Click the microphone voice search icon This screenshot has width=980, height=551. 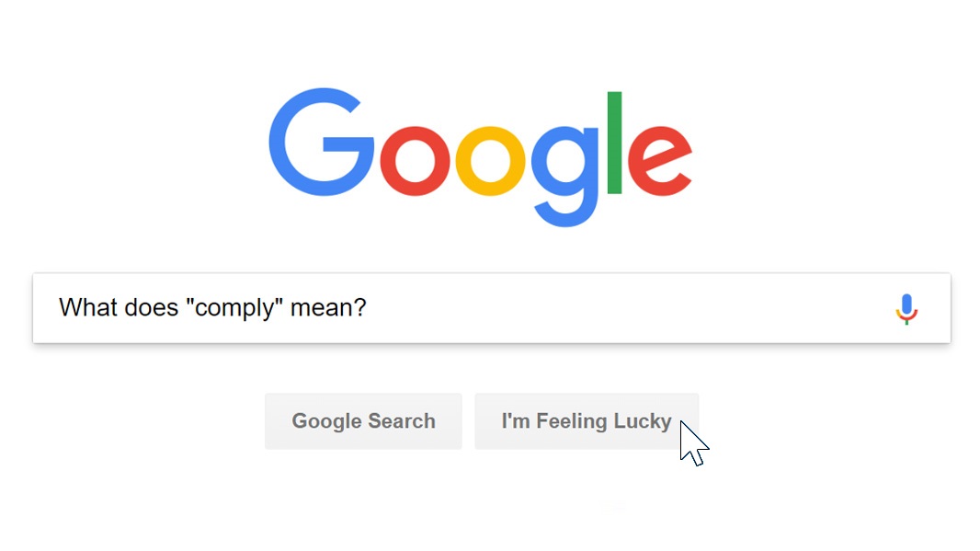(906, 309)
